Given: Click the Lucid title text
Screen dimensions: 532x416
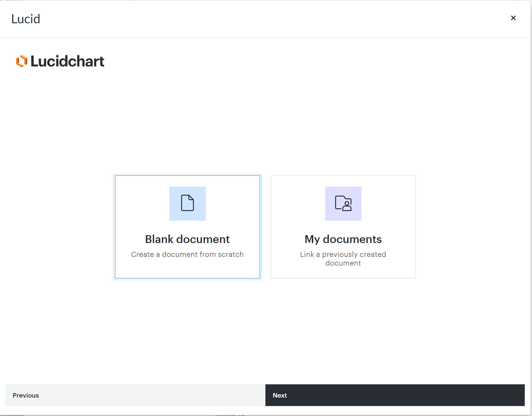Looking at the screenshot, I should pos(26,19).
